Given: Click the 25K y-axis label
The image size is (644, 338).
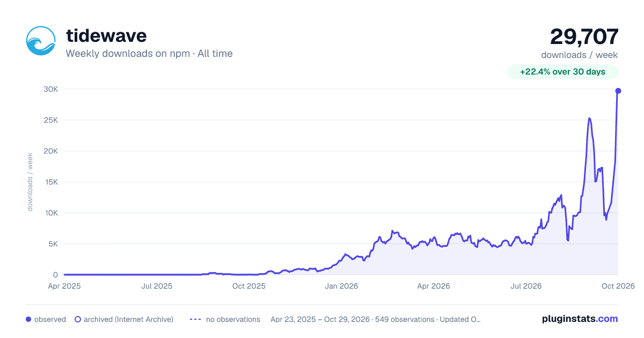Looking at the screenshot, I should point(50,120).
